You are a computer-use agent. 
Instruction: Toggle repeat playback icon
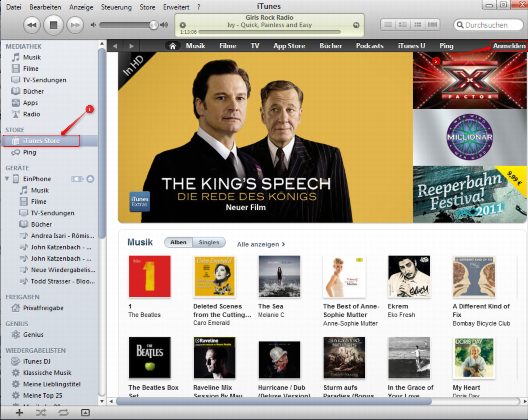63,413
